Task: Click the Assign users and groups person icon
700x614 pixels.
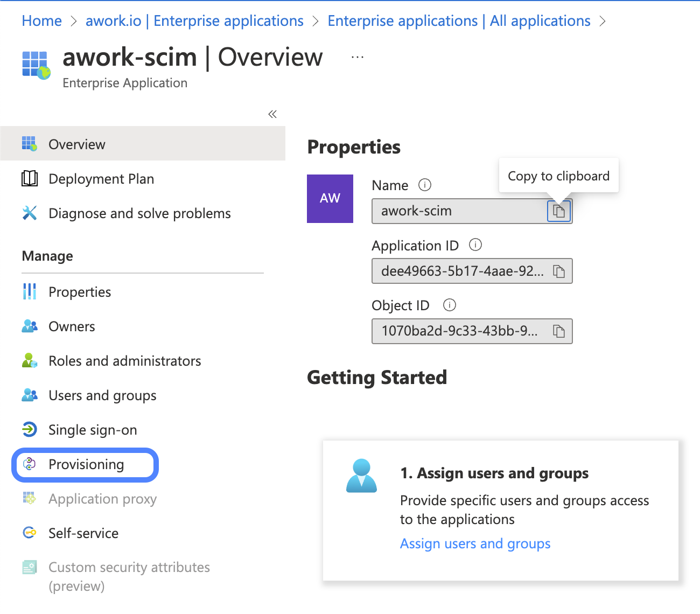Action: (x=361, y=476)
